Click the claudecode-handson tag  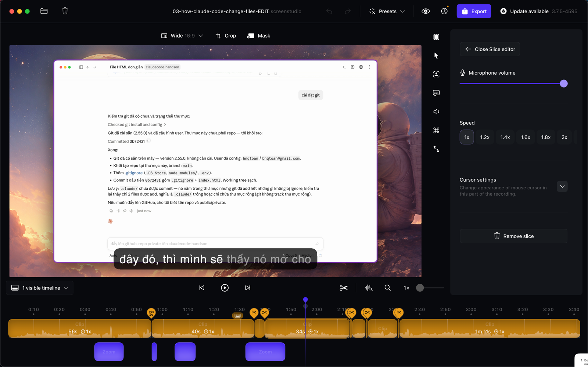click(x=162, y=67)
